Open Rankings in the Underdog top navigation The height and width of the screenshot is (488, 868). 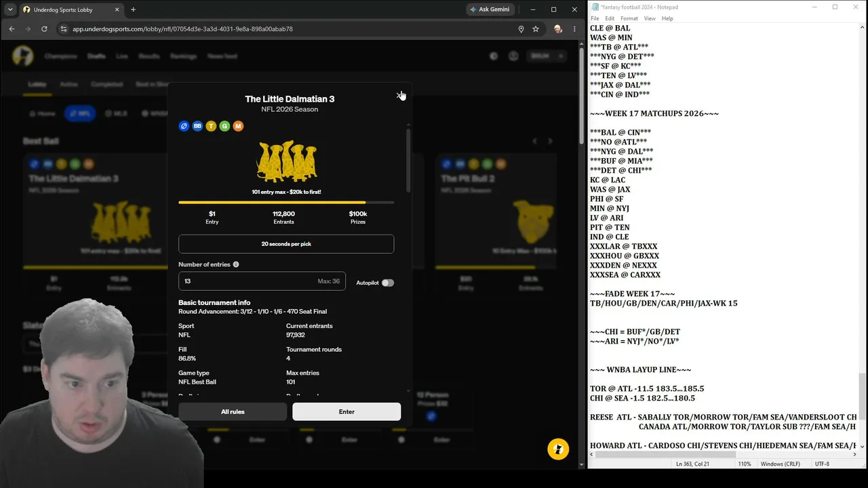pyautogui.click(x=183, y=56)
